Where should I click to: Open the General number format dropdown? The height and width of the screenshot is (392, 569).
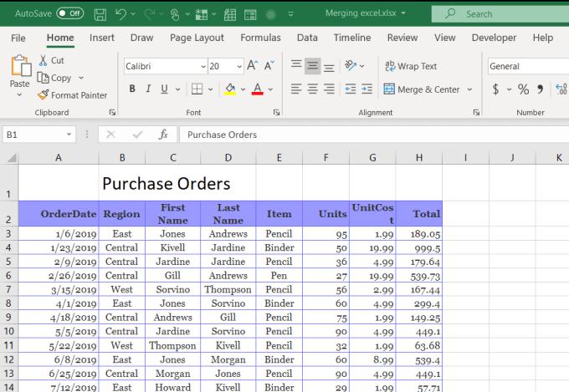click(x=527, y=66)
